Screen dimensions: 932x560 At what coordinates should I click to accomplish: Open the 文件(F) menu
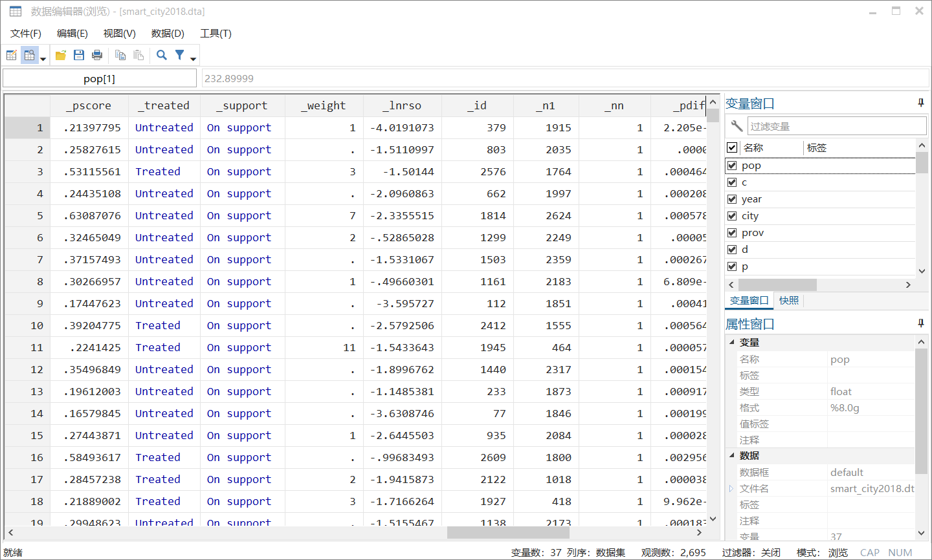[26, 33]
